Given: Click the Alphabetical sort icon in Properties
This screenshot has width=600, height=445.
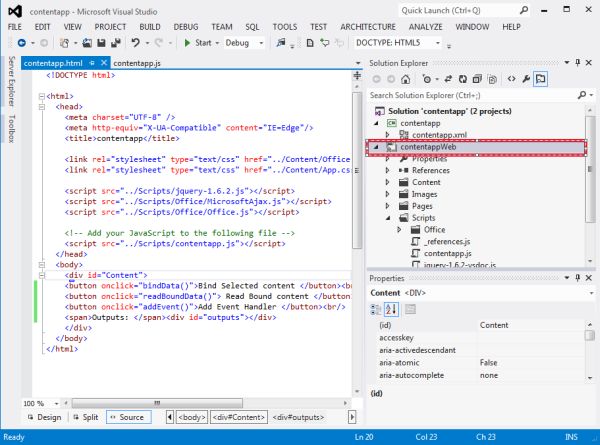Looking at the screenshot, I should tap(391, 309).
